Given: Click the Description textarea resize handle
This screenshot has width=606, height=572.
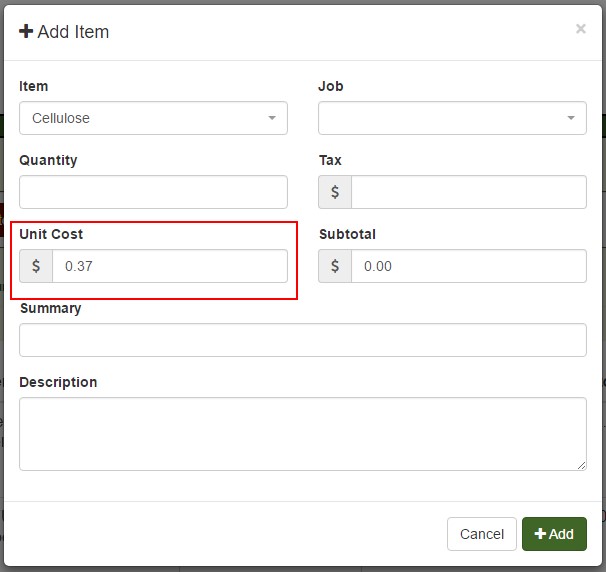Looking at the screenshot, I should [581, 465].
